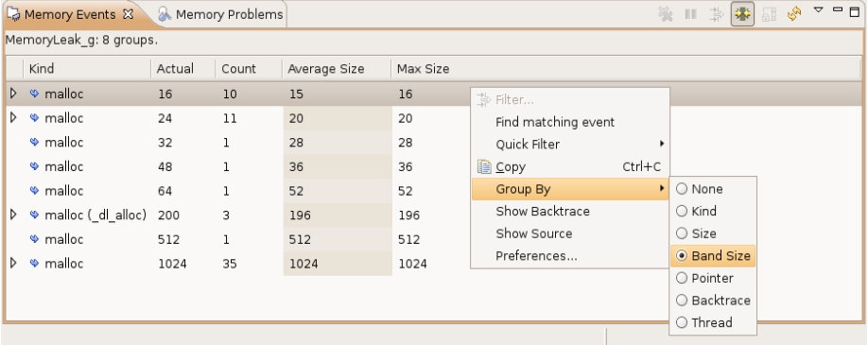Click the greyed-out pause icon in toolbar
Screen dimensions: 868x345
[x=690, y=14]
